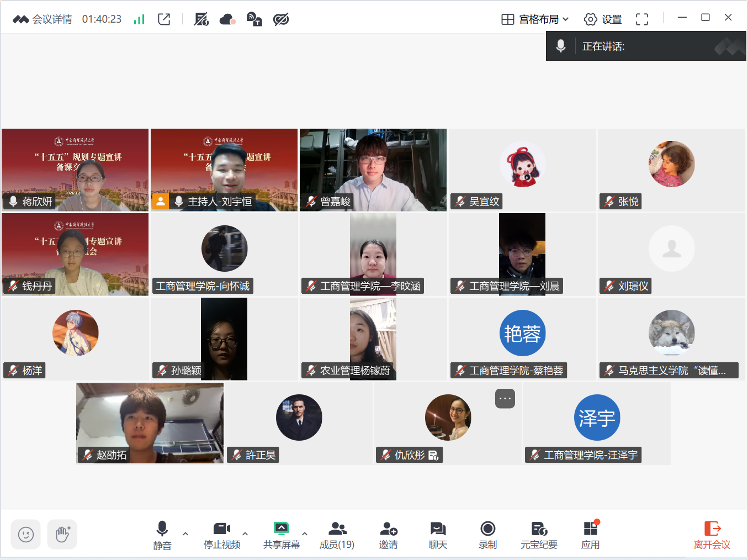Expand audio options arrow beside 静音
748x560 pixels.
(185, 533)
